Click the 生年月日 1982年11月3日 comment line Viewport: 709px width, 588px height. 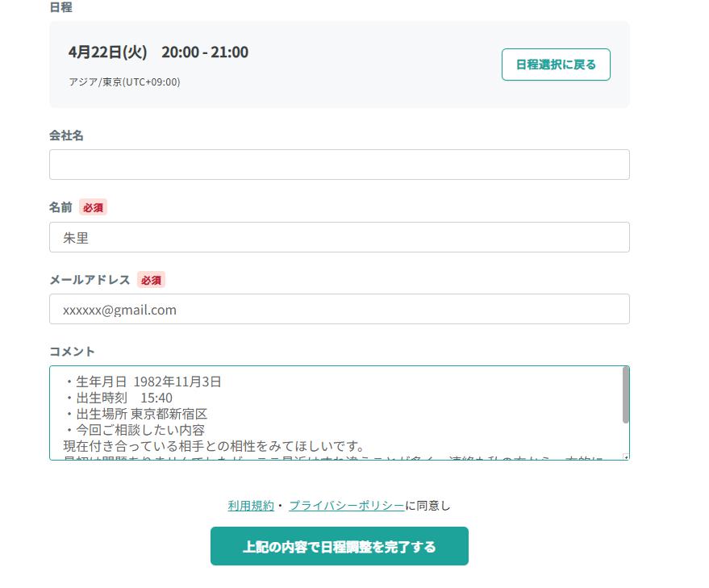click(143, 382)
